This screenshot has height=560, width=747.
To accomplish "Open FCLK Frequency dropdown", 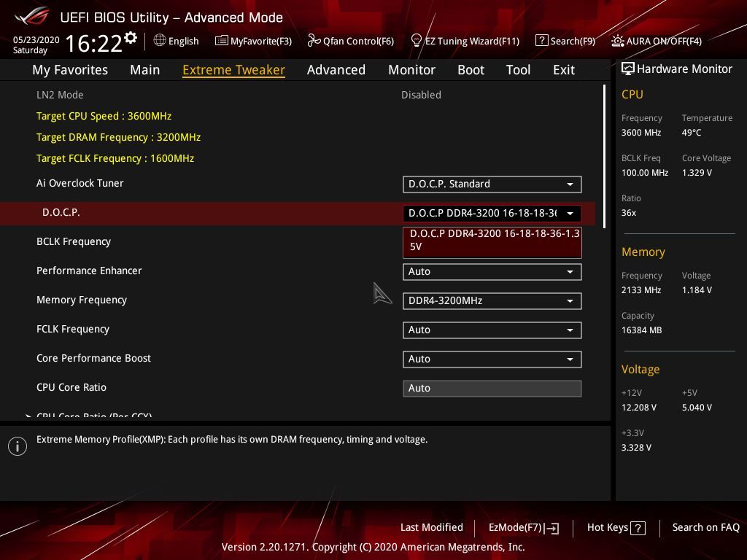I will pos(492,330).
